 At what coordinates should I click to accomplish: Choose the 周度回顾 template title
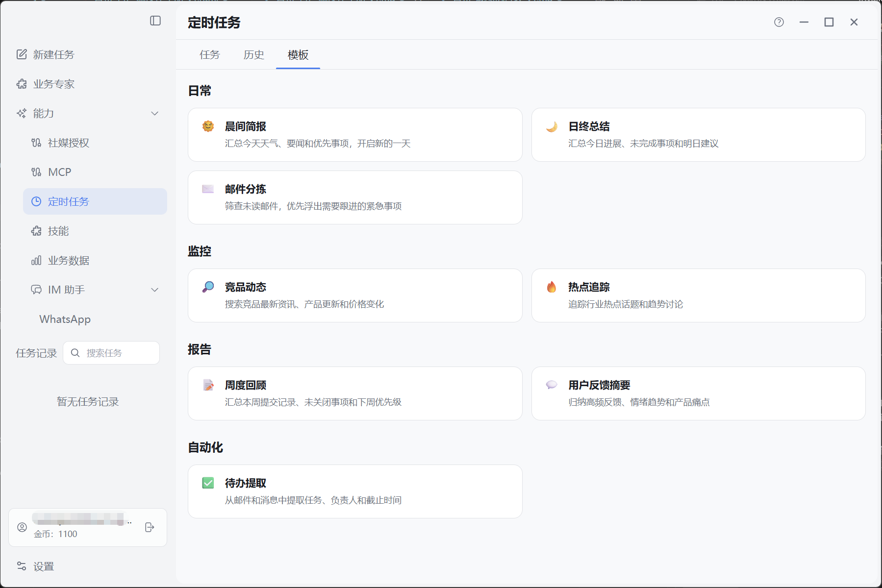tap(246, 385)
